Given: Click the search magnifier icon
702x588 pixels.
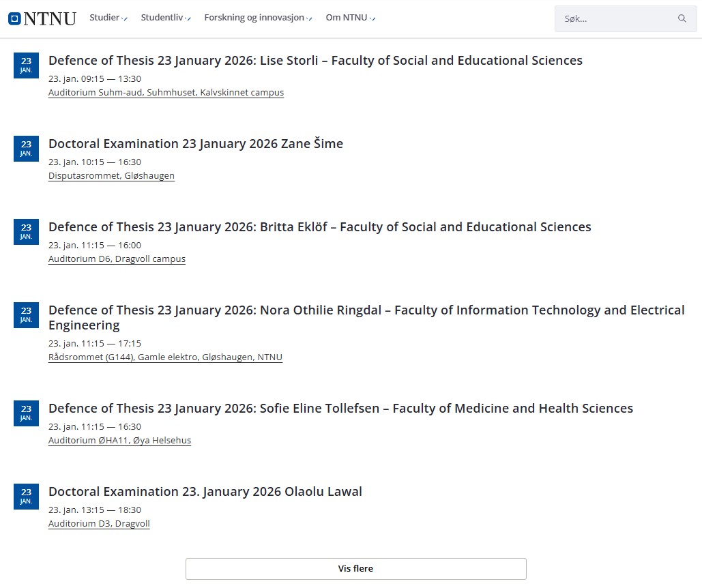Looking at the screenshot, I should (682, 18).
